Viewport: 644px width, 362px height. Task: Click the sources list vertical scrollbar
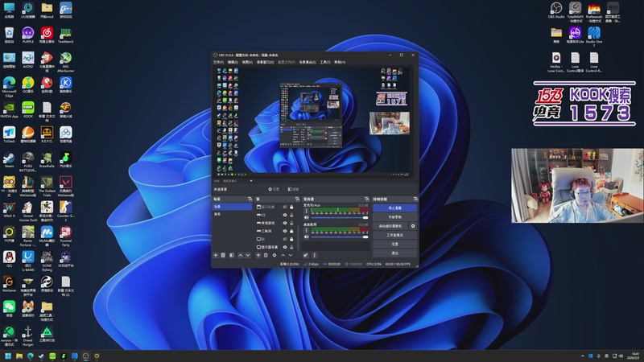[298, 238]
